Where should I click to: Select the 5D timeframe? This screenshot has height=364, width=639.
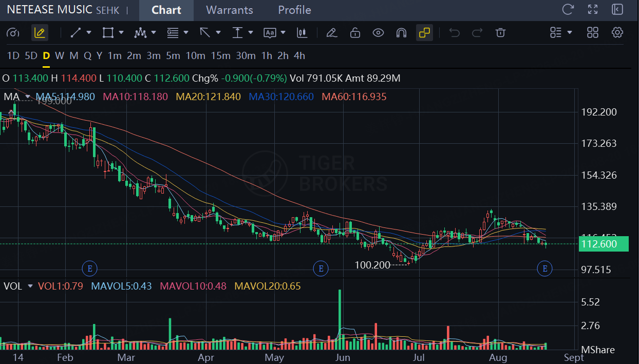click(x=31, y=55)
